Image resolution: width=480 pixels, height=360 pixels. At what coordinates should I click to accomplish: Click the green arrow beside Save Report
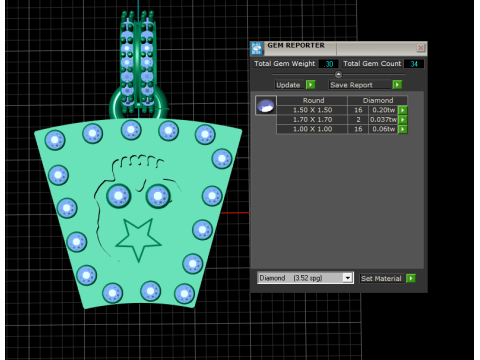(397, 85)
